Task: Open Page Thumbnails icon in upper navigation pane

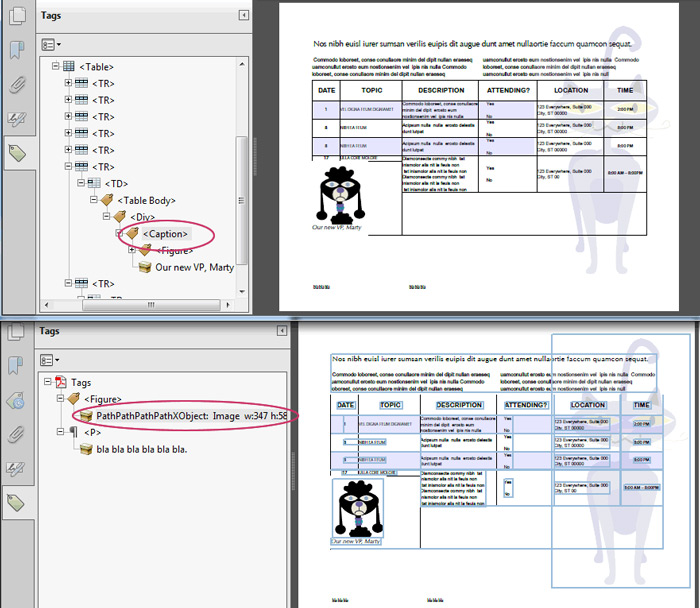Action: 16,16
